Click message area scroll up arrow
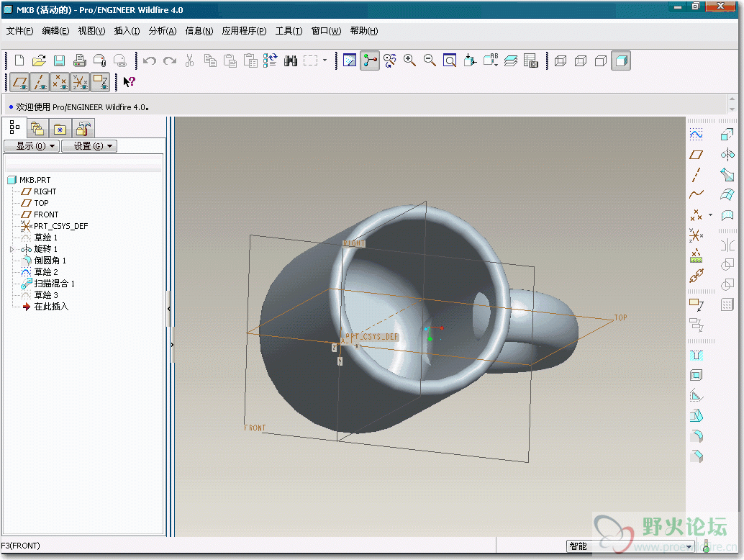The width and height of the screenshot is (744, 560). pyautogui.click(x=732, y=99)
